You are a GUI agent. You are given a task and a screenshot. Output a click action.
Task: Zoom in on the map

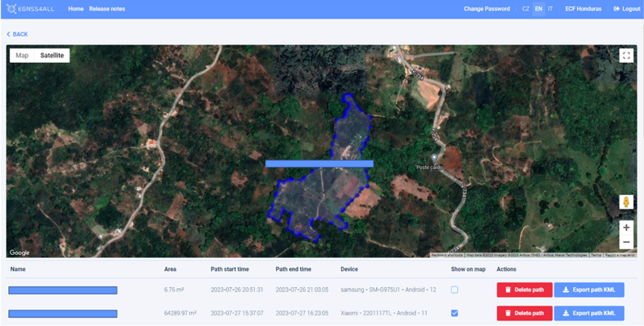click(x=626, y=227)
